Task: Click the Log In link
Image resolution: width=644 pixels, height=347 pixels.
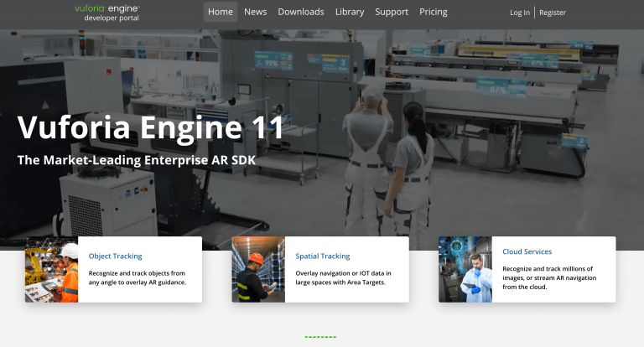Action: pos(520,13)
